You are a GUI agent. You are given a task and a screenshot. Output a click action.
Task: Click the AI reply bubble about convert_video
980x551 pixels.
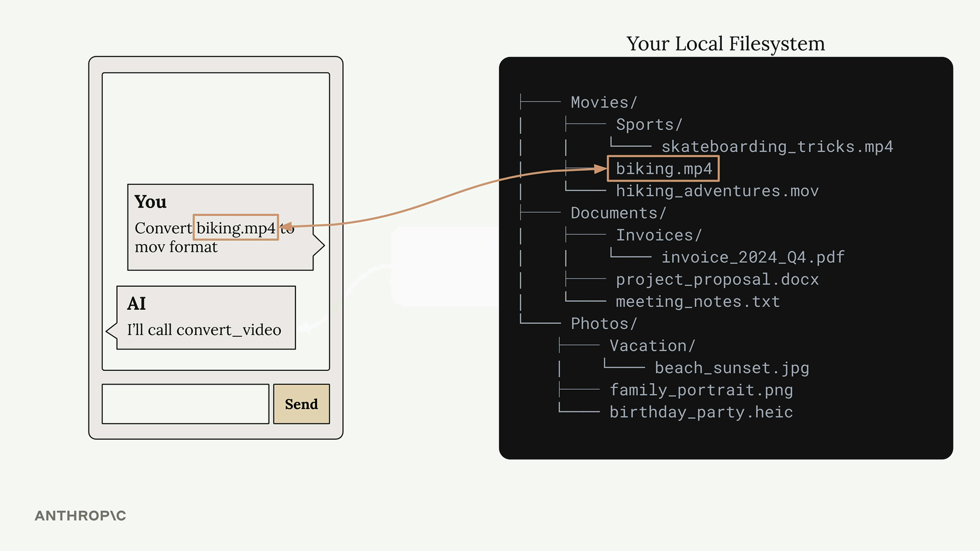[206, 318]
